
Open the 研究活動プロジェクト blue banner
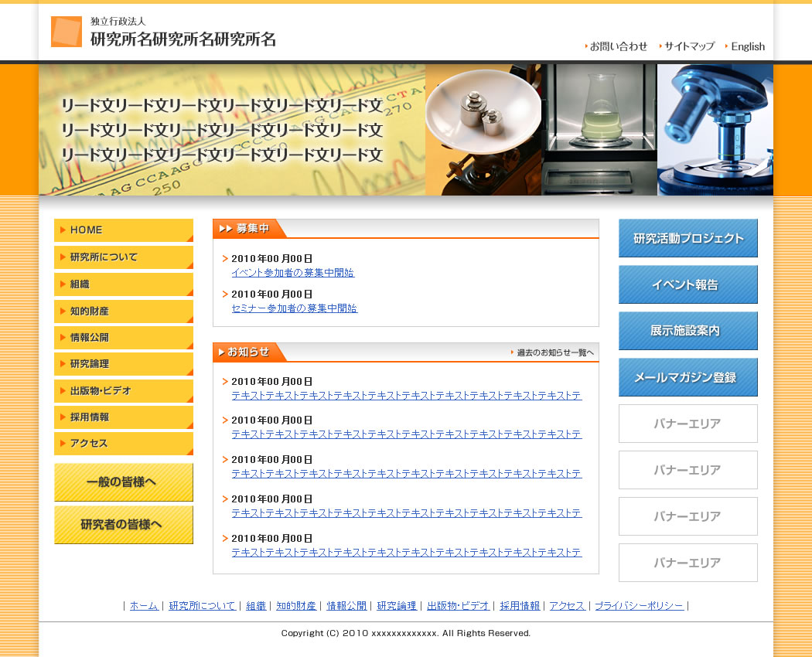688,238
